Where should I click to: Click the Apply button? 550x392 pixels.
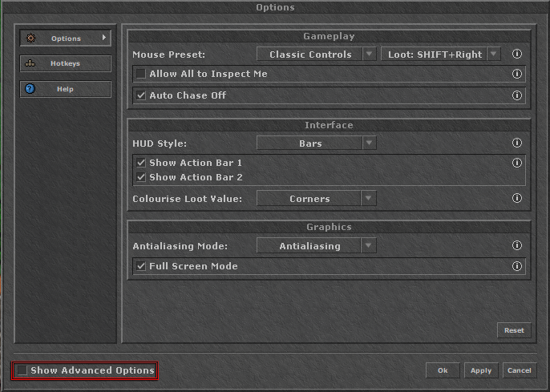[x=481, y=370]
